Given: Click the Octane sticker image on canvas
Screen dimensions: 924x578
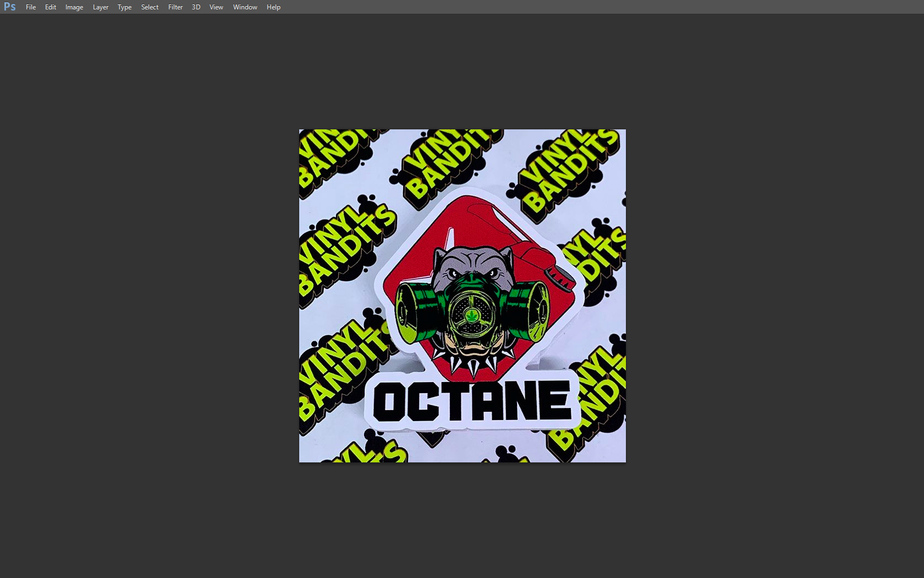Looking at the screenshot, I should pyautogui.click(x=463, y=296).
